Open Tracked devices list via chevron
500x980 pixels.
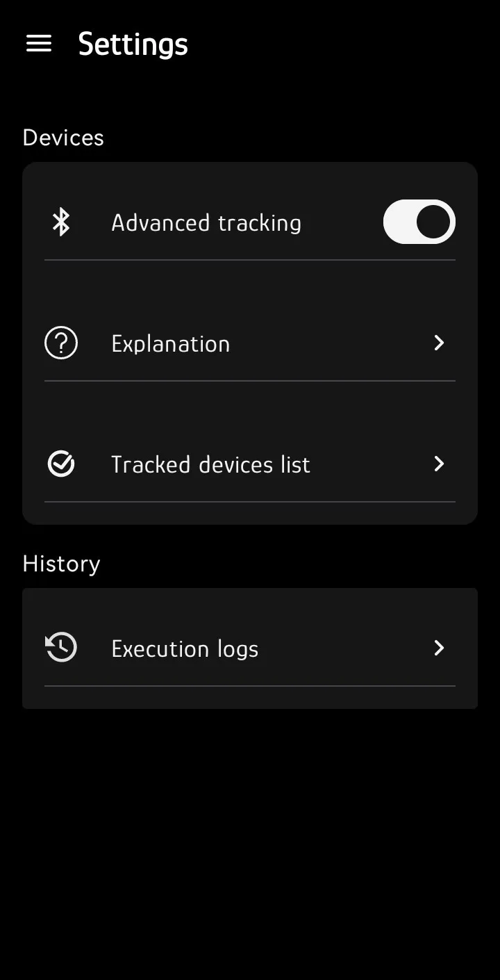tap(439, 464)
